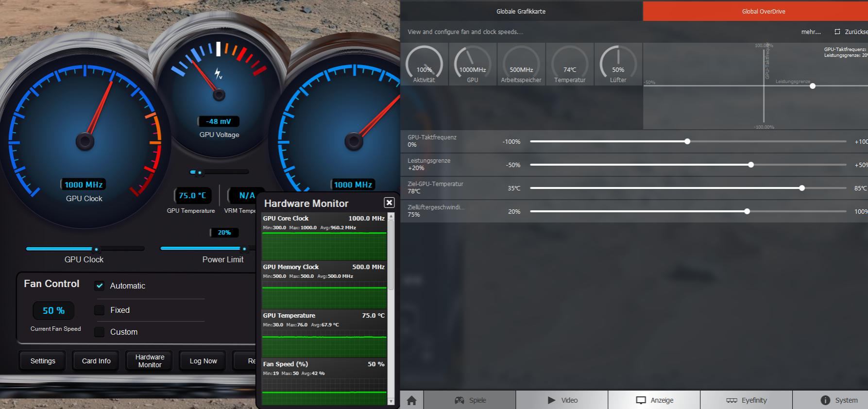The image size is (868, 409).
Task: Click the Hardware Monitor button
Action: tap(150, 361)
